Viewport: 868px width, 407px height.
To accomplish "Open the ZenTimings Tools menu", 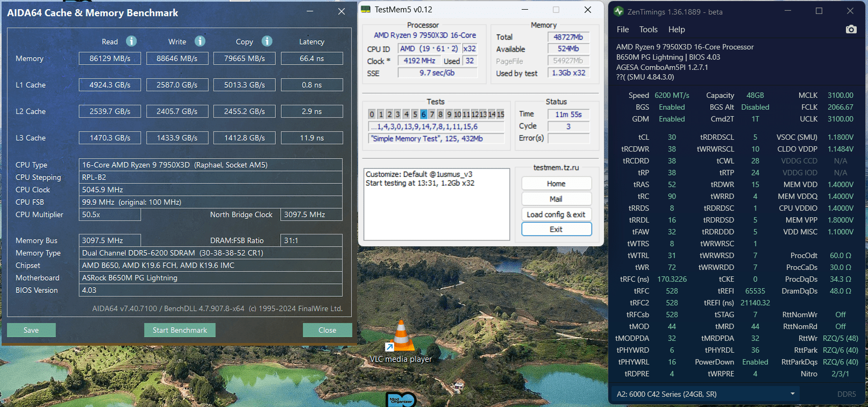I will 649,30.
